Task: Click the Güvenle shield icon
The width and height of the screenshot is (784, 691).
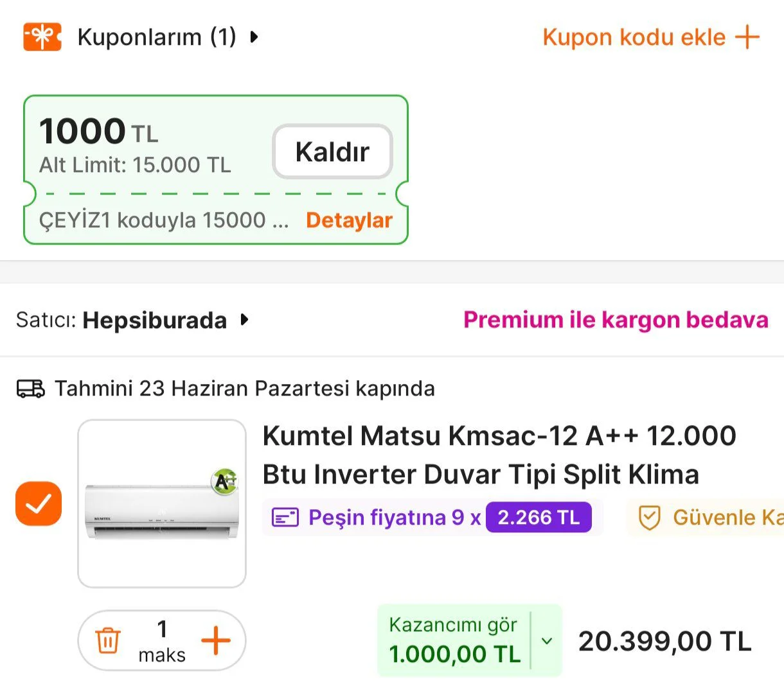Action: (x=649, y=517)
